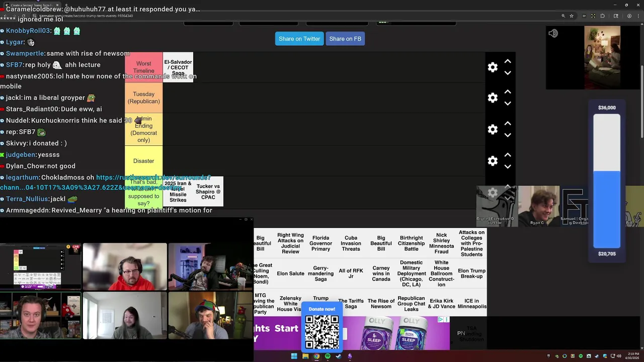644x362 pixels.
Task: Select Carney wins in Canada tile
Action: pos(381,274)
